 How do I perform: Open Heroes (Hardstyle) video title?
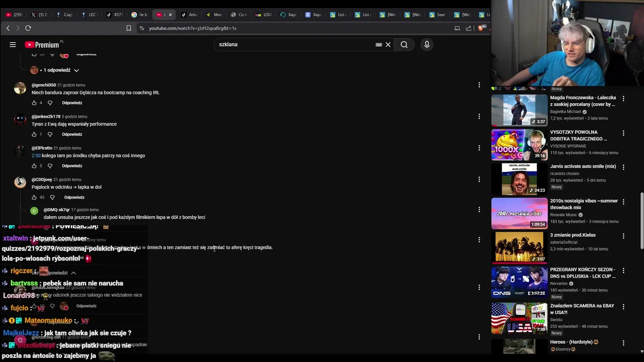pyautogui.click(x=574, y=342)
